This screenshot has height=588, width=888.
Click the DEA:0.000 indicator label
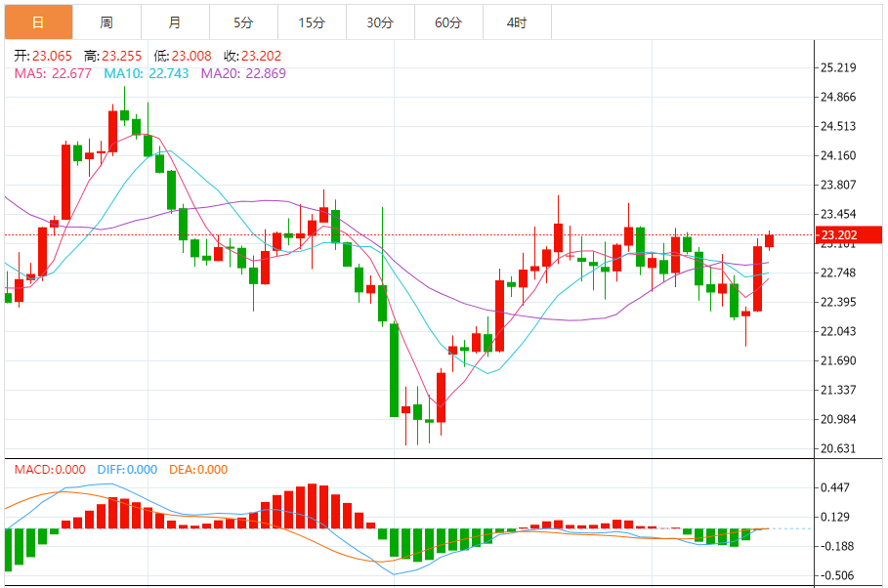(x=198, y=470)
